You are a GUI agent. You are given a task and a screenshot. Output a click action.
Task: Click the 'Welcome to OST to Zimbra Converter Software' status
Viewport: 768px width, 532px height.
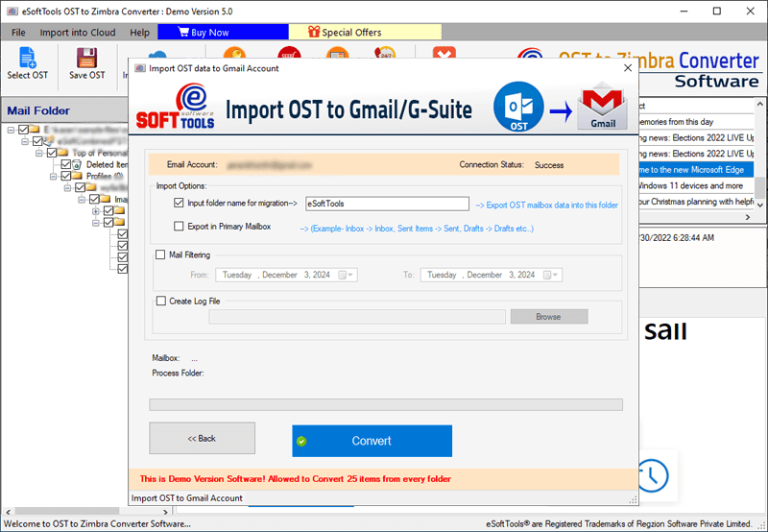[x=97, y=523]
